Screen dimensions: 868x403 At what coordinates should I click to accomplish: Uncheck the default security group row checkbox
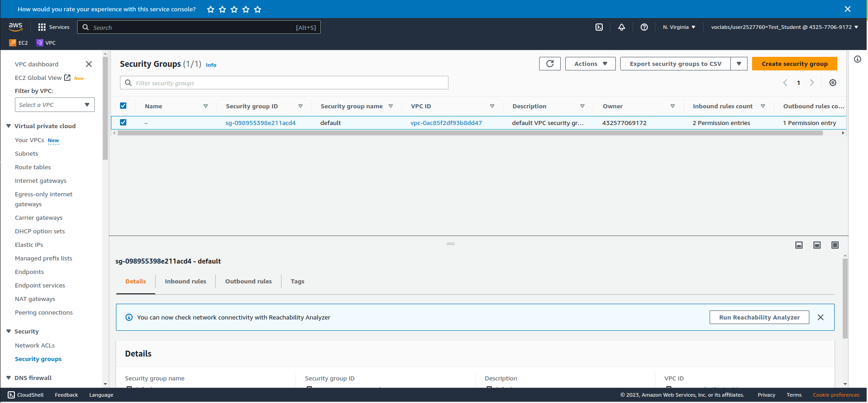point(123,122)
